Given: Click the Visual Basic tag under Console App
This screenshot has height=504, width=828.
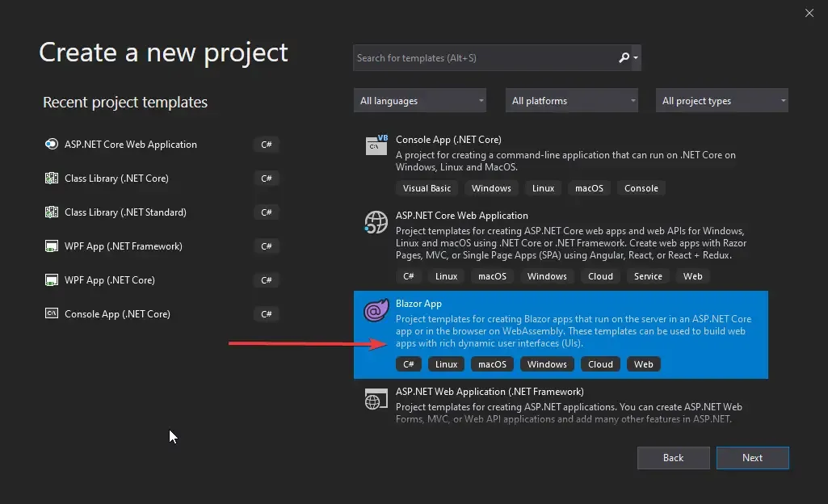Looking at the screenshot, I should pyautogui.click(x=427, y=187).
